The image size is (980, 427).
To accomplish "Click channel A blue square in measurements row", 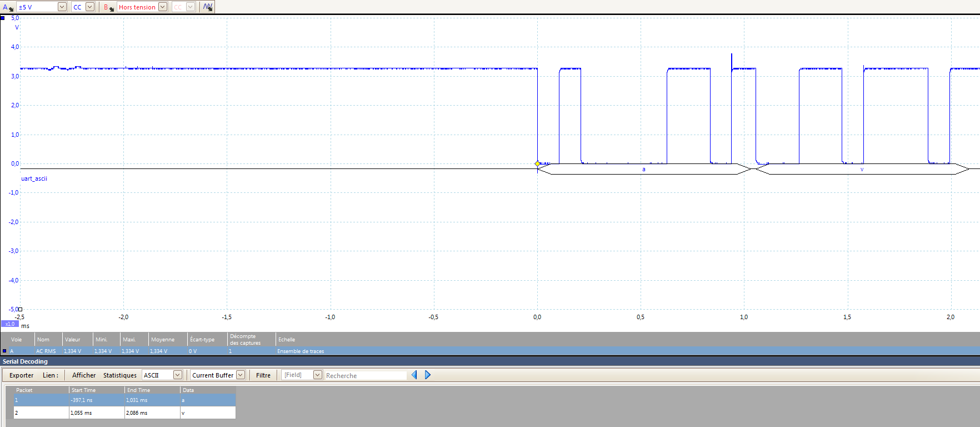I will point(4,351).
